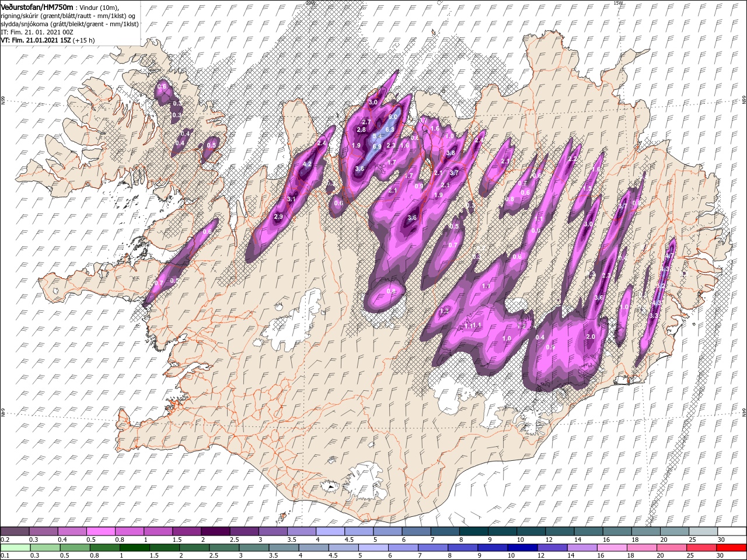
Task: Click the 12 label in the top legend row
Action: tap(549, 540)
